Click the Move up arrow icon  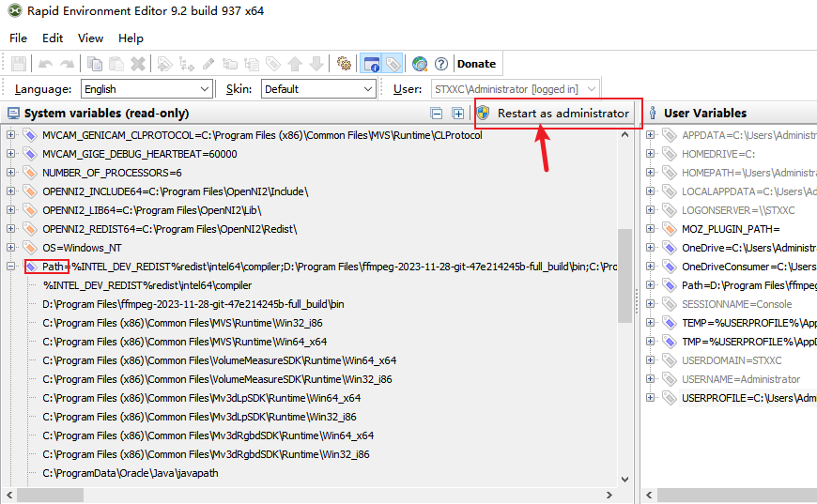pos(295,64)
